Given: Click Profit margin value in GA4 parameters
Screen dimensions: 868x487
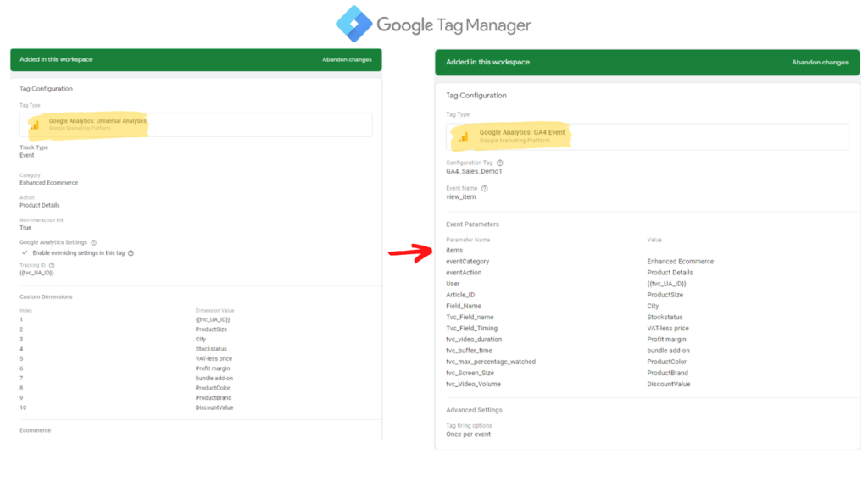Looking at the screenshot, I should [x=666, y=340].
